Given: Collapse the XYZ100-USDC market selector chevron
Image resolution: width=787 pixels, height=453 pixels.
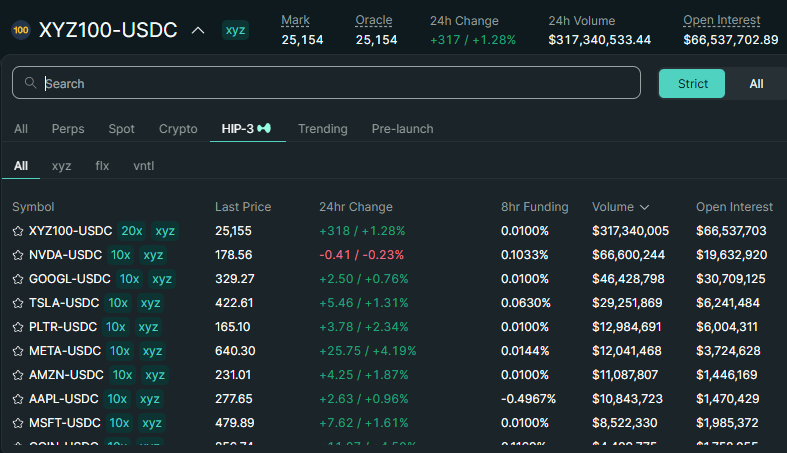Looking at the screenshot, I should (x=198, y=31).
